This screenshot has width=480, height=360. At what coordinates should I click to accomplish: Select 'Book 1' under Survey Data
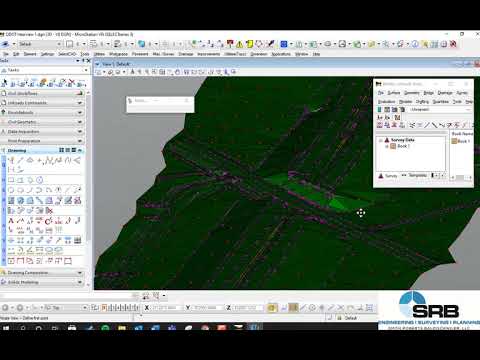click(x=403, y=146)
